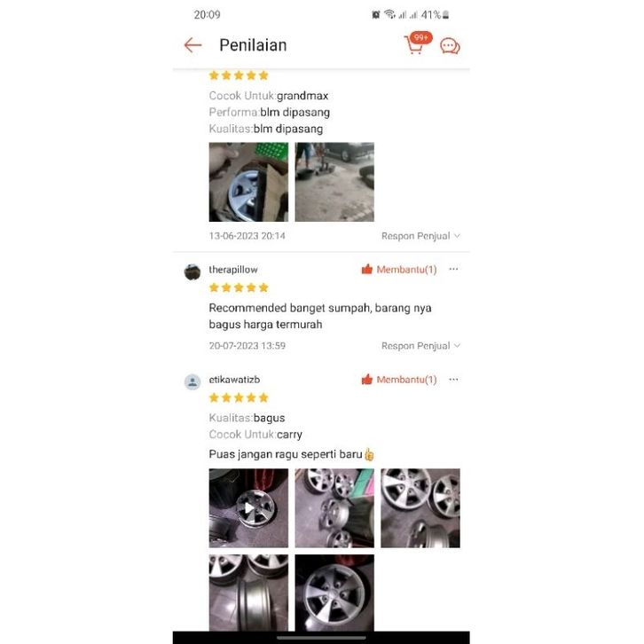Open etikawatizb's profile avatar
Screen dimensions: 644x644
pos(192,382)
